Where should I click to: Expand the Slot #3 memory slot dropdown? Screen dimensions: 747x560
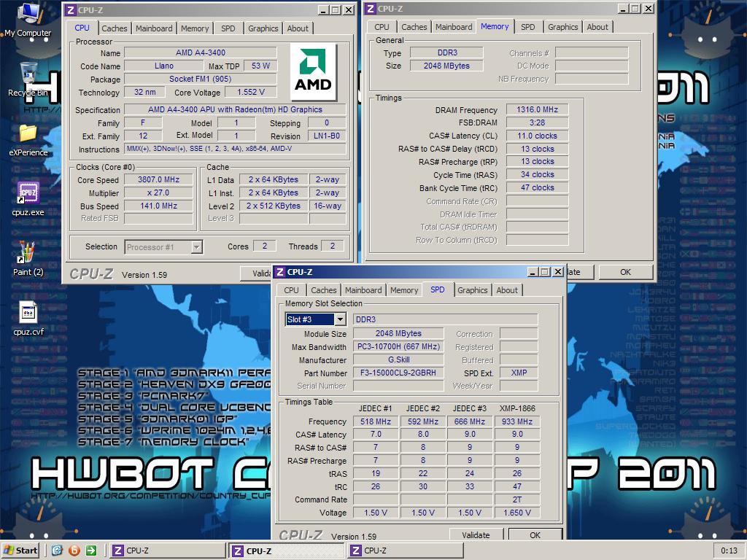340,319
